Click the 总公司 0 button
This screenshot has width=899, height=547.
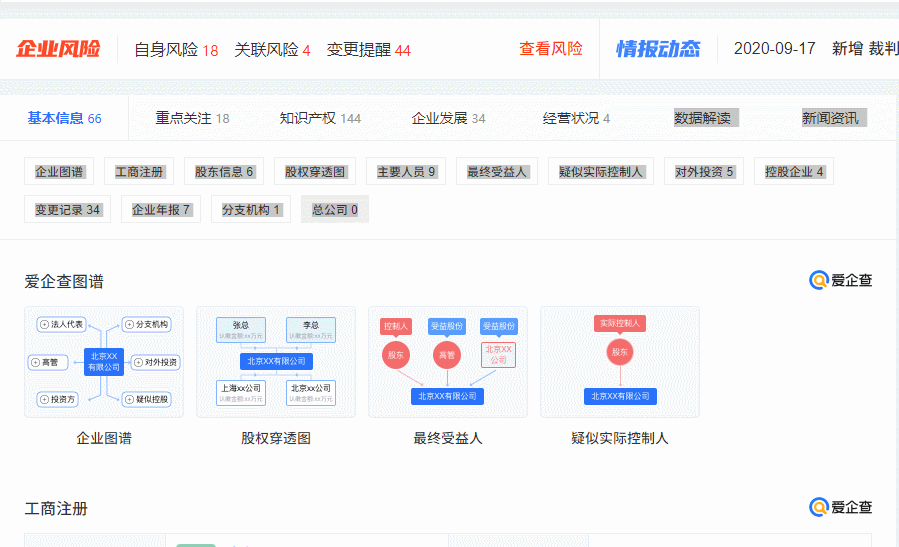pos(335,210)
